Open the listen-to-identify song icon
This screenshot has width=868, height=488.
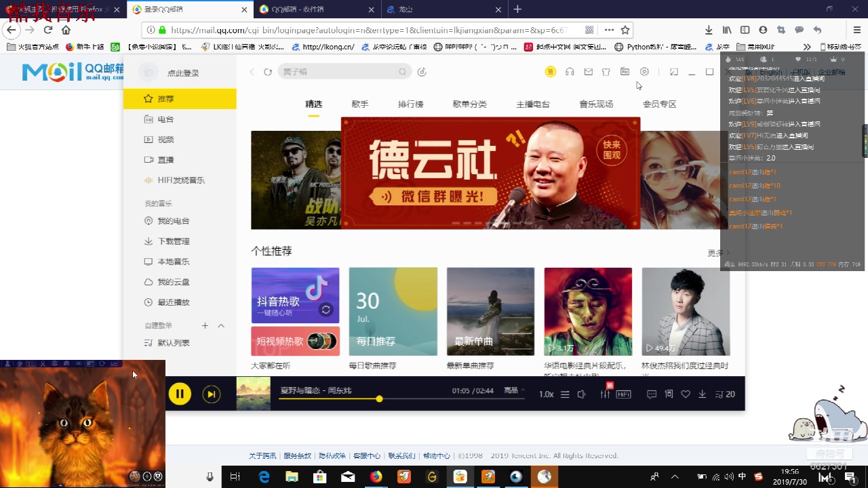coord(422,72)
